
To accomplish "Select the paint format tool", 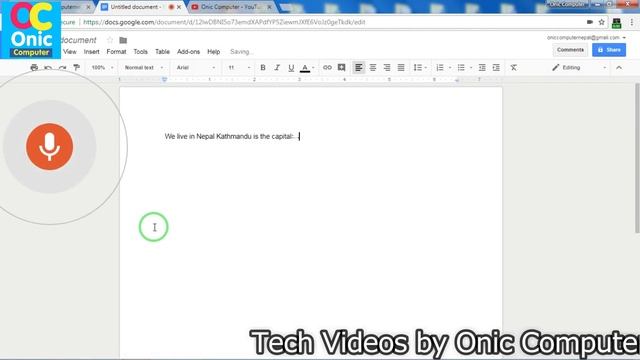I will tap(76, 68).
